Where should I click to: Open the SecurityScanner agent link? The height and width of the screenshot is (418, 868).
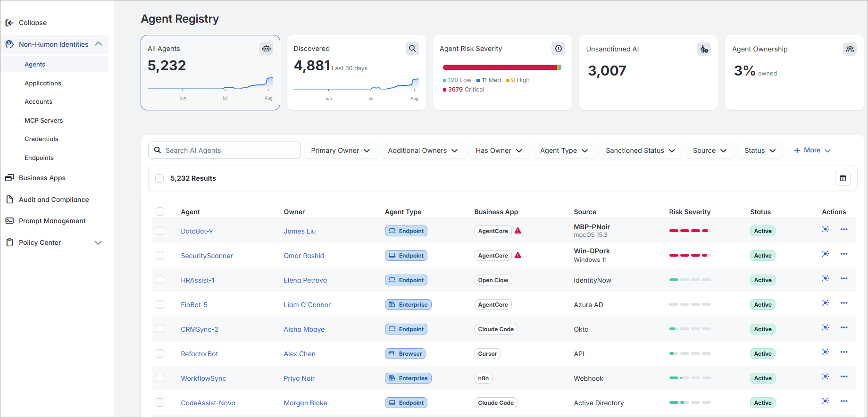coord(207,256)
